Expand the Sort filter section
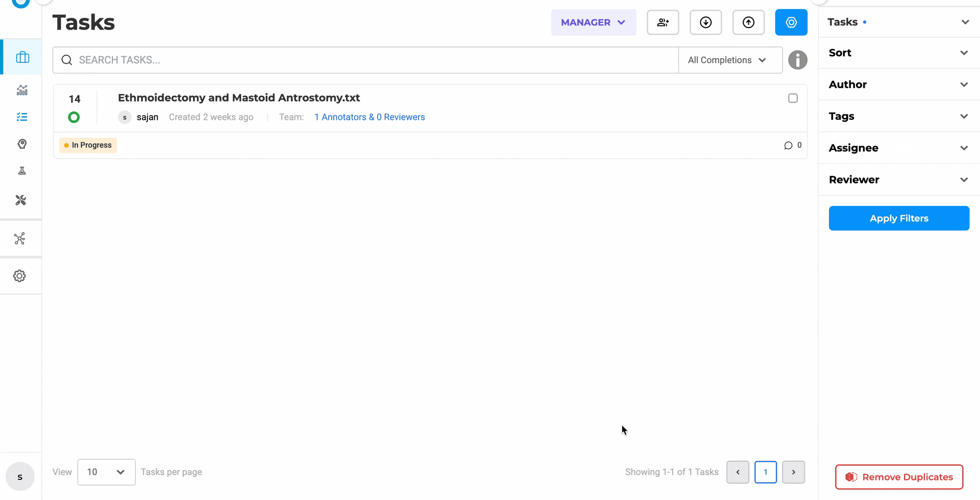The width and height of the screenshot is (980, 500). (898, 53)
